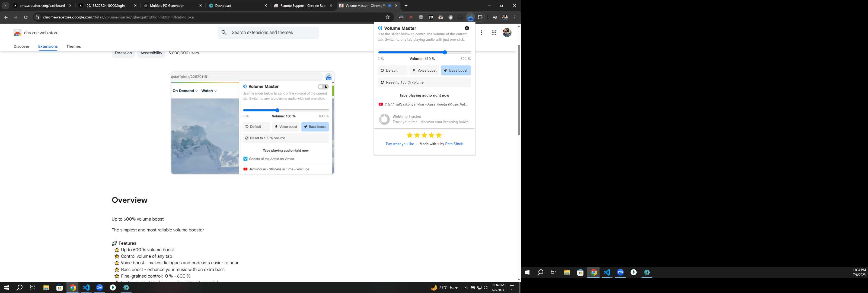This screenshot has width=868, height=293.
Task: Open Task View on left taskbar
Action: point(33,288)
